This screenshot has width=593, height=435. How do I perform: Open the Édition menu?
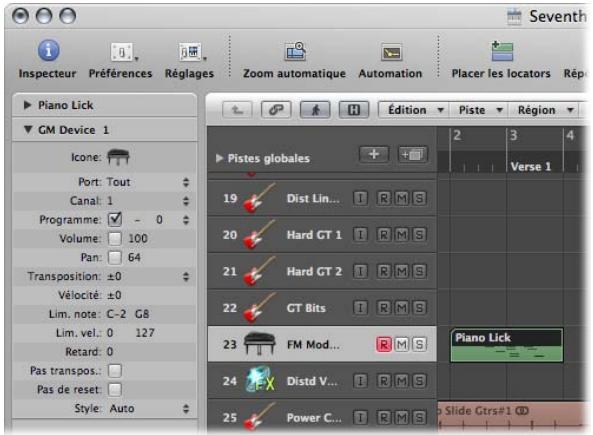point(415,110)
